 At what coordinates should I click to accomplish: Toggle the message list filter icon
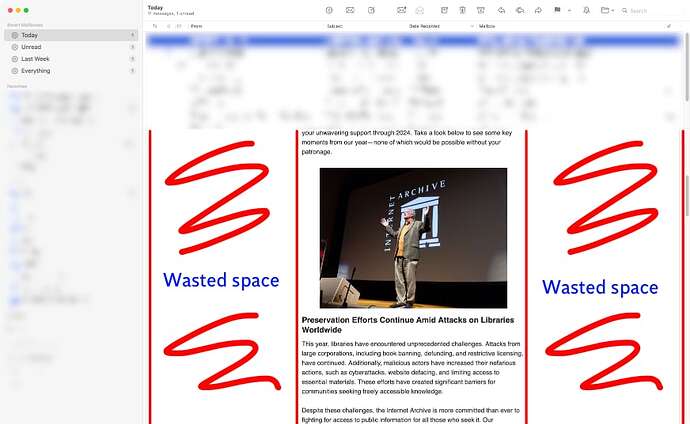click(x=329, y=10)
